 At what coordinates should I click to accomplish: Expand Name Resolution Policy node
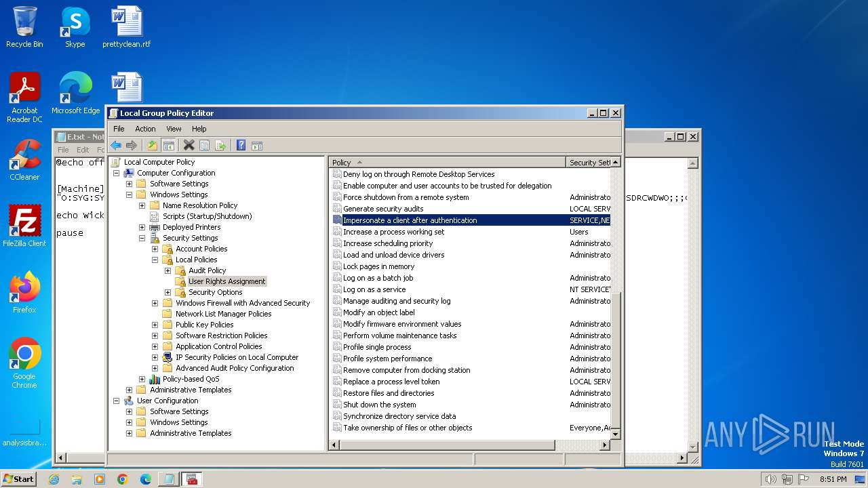142,205
